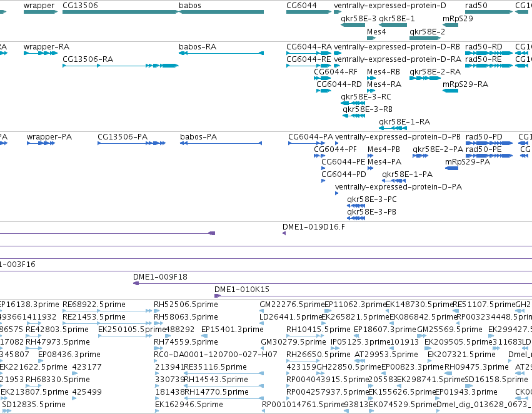532x414 pixels.
Task: Select the EK250105.5prime EST line
Action: click(125, 336)
